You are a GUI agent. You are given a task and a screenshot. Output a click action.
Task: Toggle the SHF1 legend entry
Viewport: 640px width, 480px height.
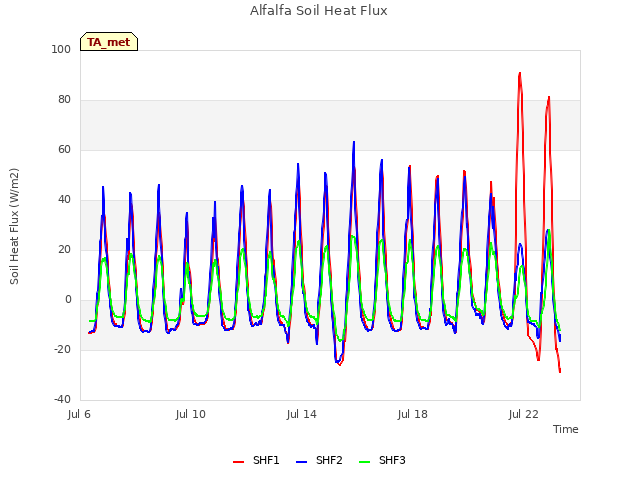[256, 460]
